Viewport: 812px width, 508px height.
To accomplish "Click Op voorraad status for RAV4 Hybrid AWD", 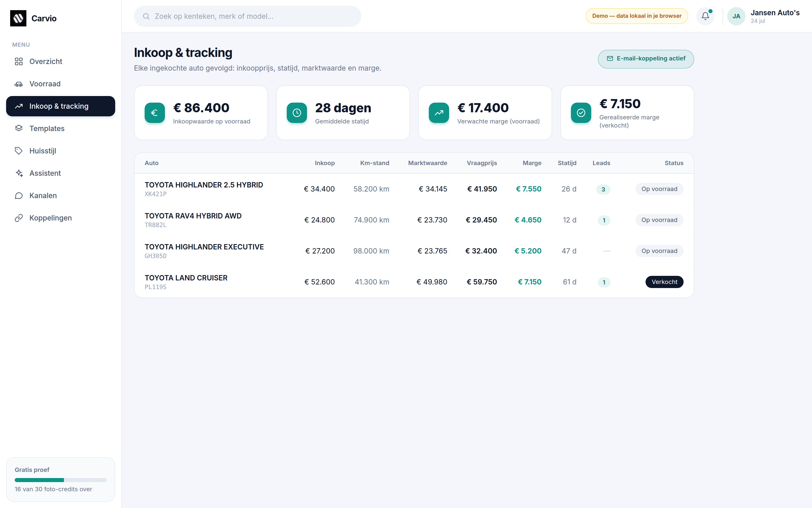I will [x=659, y=220].
